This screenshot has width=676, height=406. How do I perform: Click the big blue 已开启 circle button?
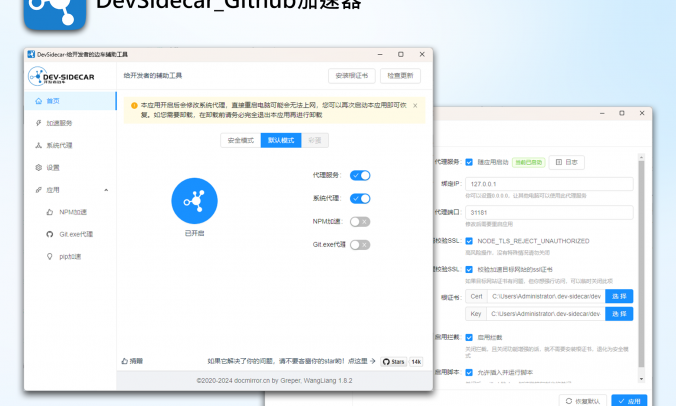[194, 201]
